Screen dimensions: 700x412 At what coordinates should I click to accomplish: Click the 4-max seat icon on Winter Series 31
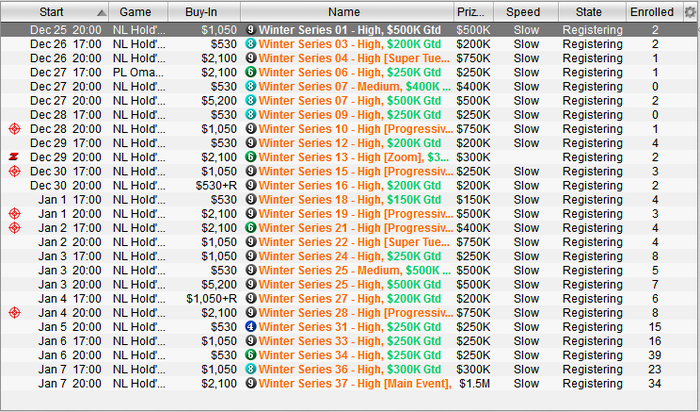[251, 327]
